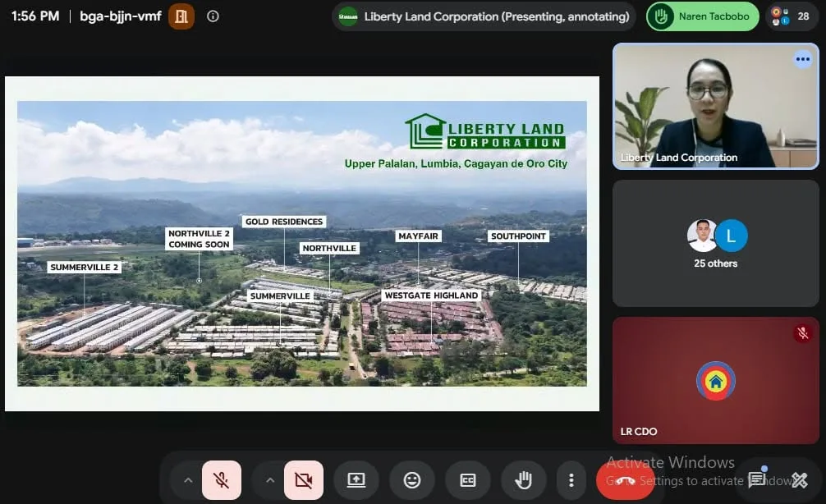This screenshot has height=504, width=826.
Task: Toggle closed captions
Action: [x=468, y=479]
